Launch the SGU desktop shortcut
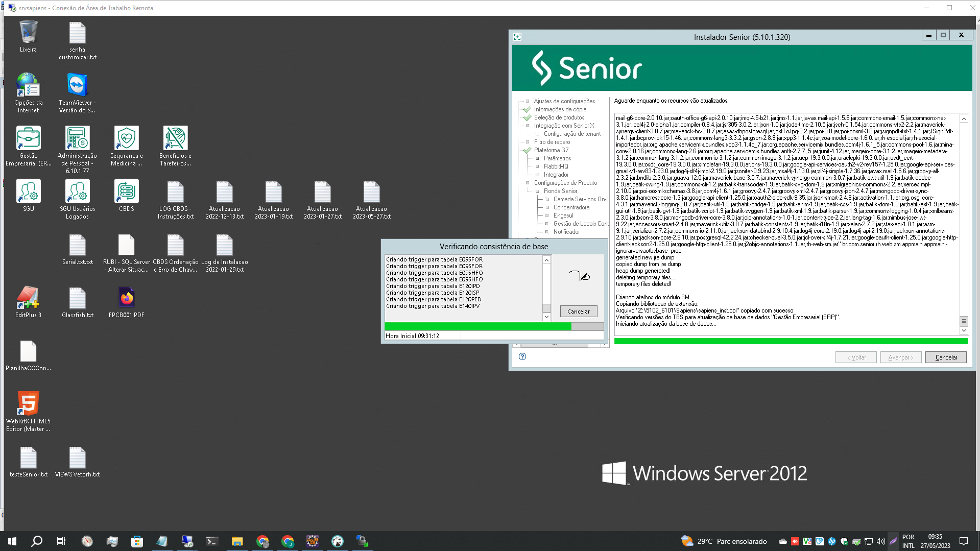The image size is (980, 551). click(28, 195)
